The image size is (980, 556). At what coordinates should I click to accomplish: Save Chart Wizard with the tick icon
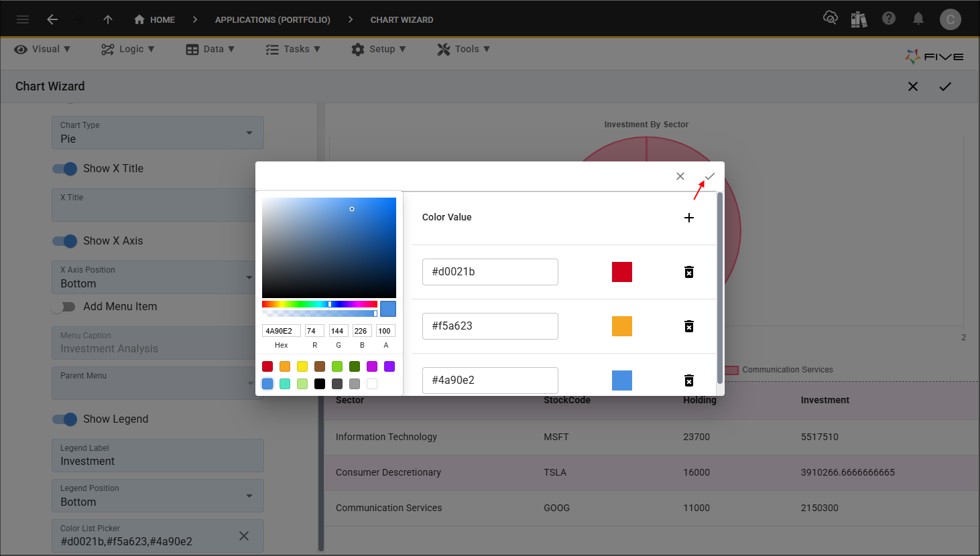[945, 86]
